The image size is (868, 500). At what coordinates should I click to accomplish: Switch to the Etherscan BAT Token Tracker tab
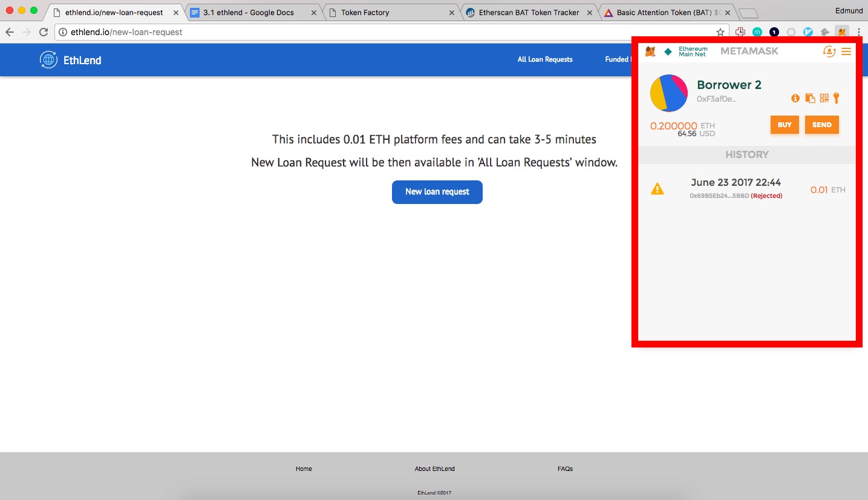529,12
